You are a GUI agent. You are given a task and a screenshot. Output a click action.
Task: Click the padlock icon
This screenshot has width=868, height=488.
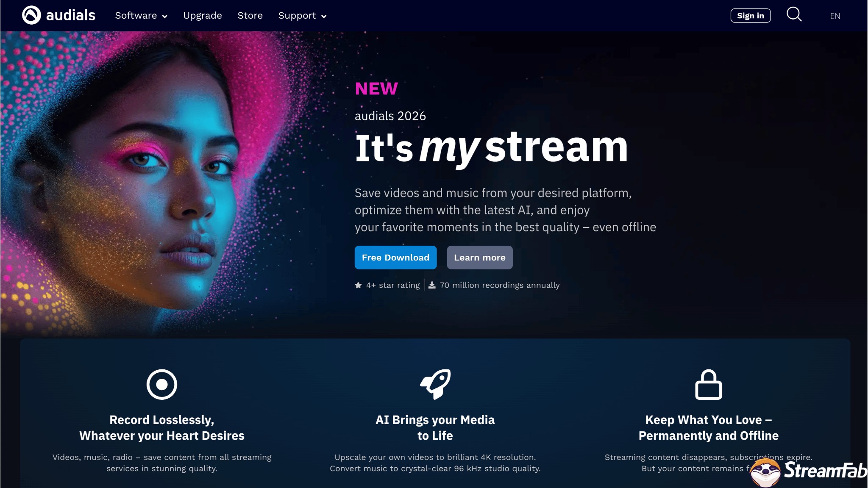[x=708, y=385]
